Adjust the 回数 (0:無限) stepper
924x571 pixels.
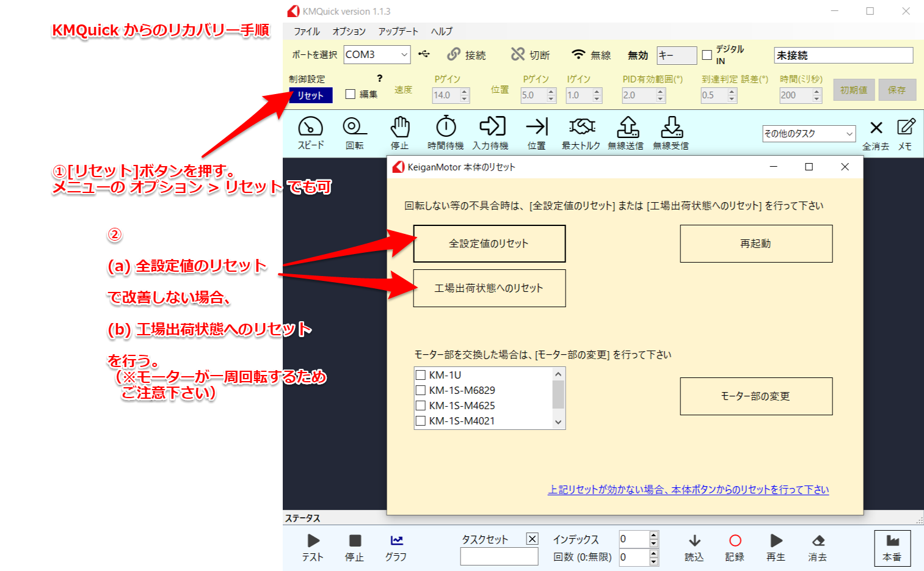pos(654,558)
